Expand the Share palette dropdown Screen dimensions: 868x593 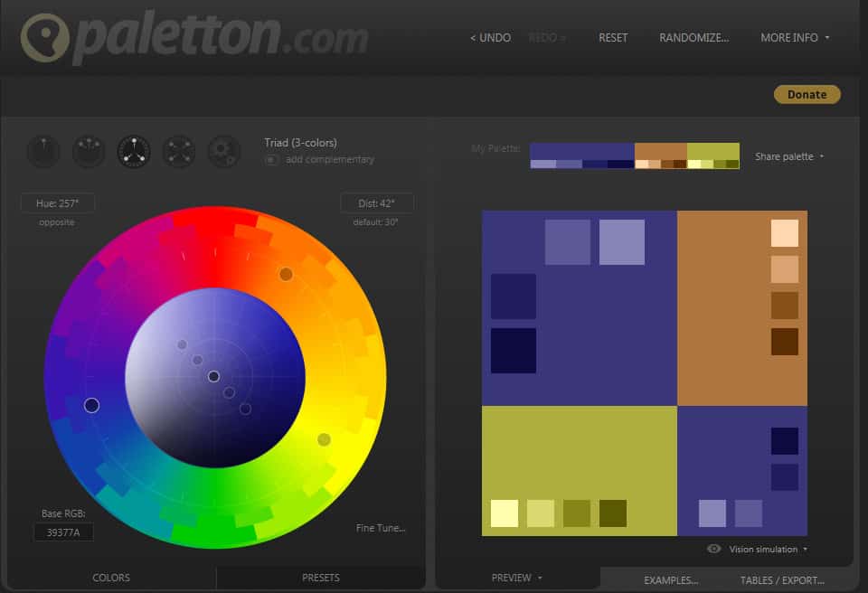pos(789,156)
